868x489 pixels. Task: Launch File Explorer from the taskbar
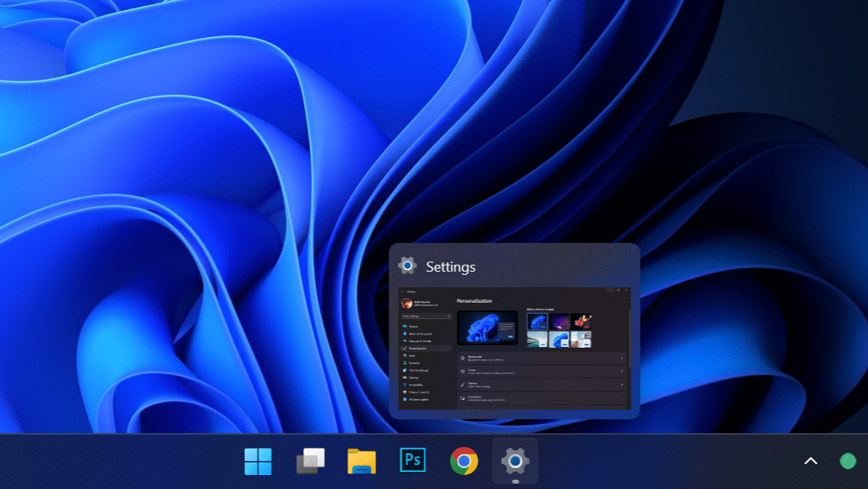(x=361, y=461)
